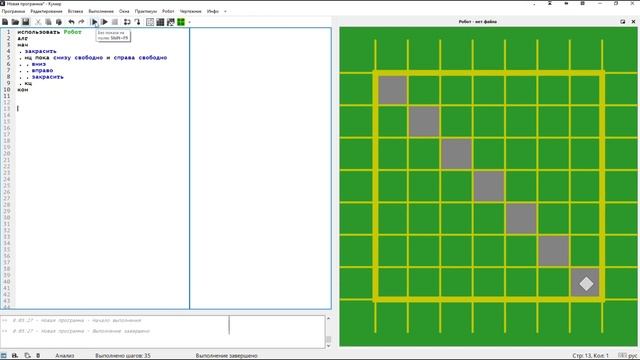This screenshot has height=360, width=640.
Task: Click command 'вниз' on line 6
Action: (x=39, y=64)
